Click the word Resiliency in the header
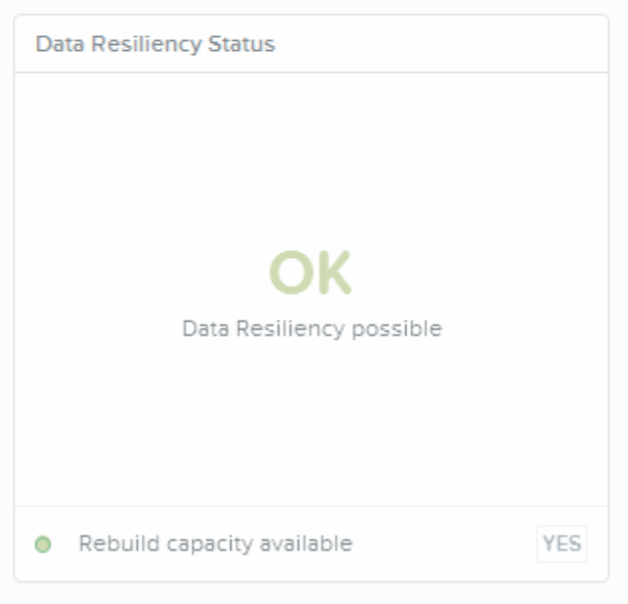 coord(146,44)
